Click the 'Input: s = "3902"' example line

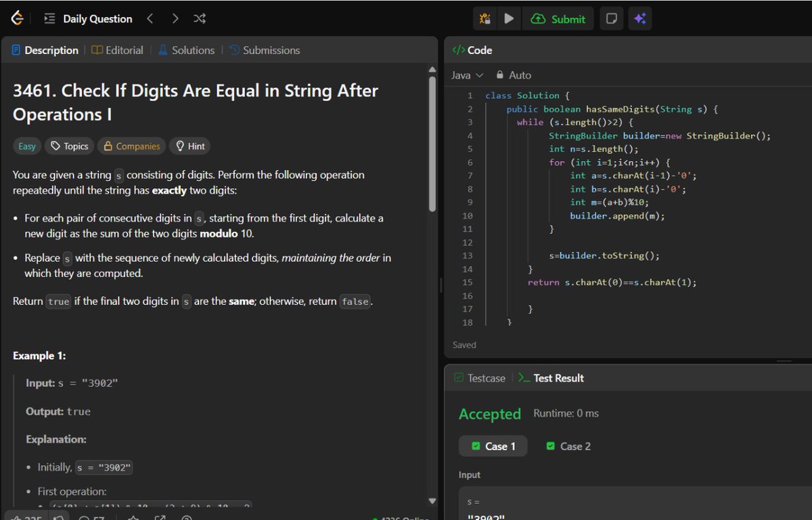coord(72,383)
